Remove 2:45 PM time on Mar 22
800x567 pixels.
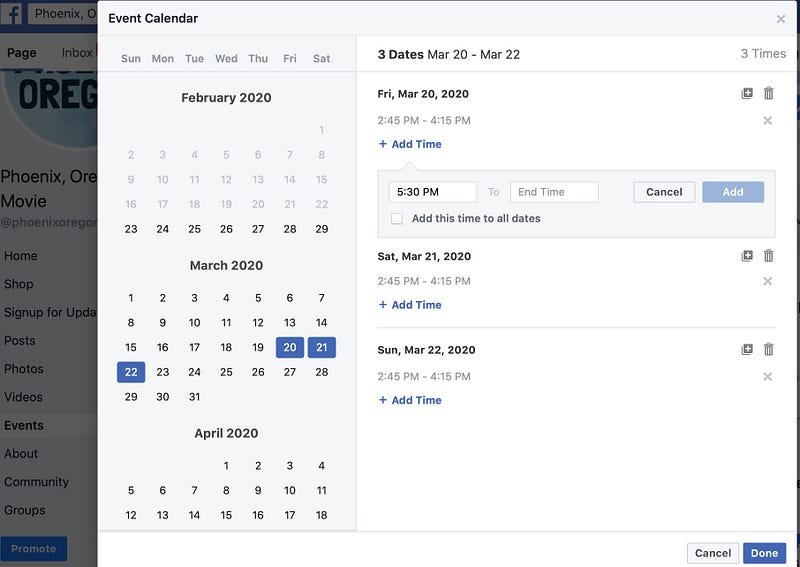[x=768, y=377]
